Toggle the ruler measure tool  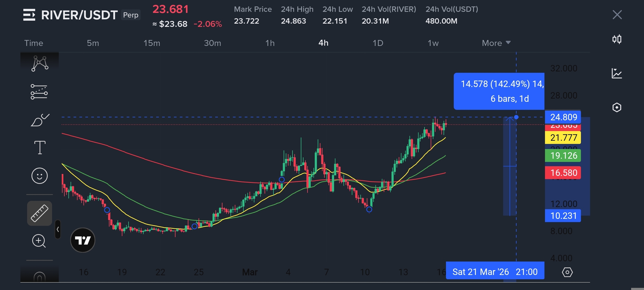click(x=39, y=213)
